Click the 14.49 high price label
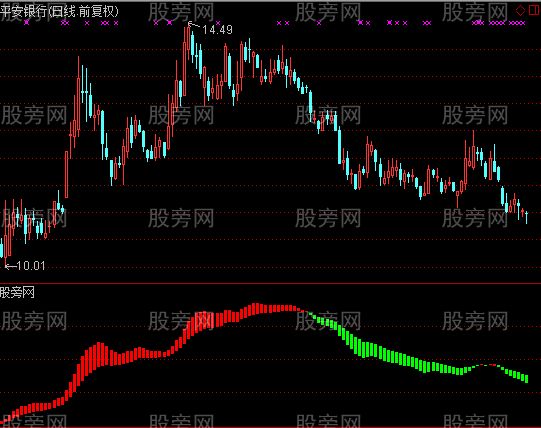Screen dimensions: 541x428 217,30
